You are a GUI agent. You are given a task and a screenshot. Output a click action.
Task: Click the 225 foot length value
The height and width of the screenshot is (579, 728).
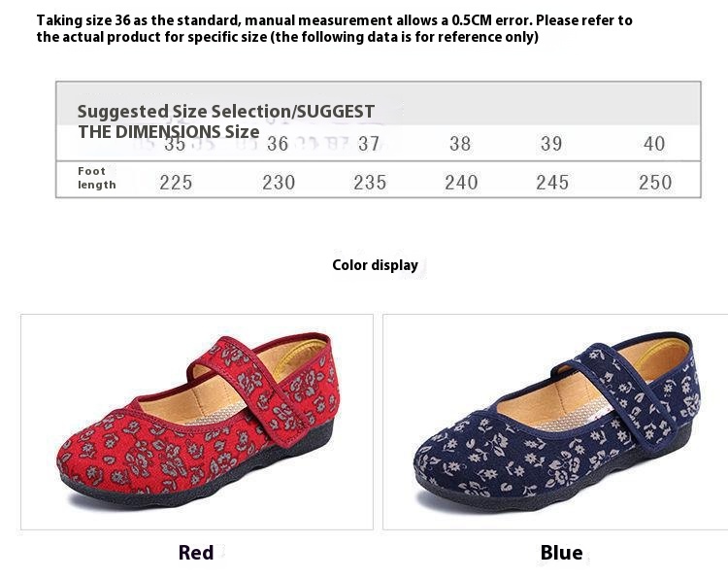pyautogui.click(x=176, y=182)
